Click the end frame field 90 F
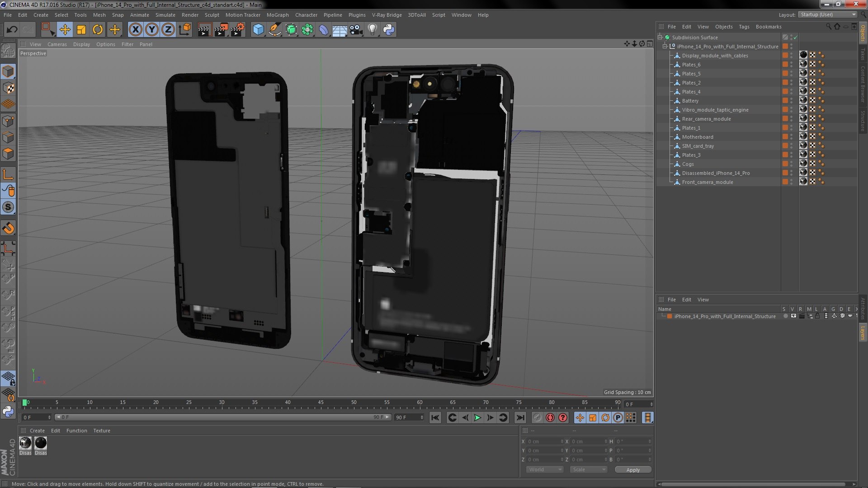The height and width of the screenshot is (488, 868). pos(409,418)
